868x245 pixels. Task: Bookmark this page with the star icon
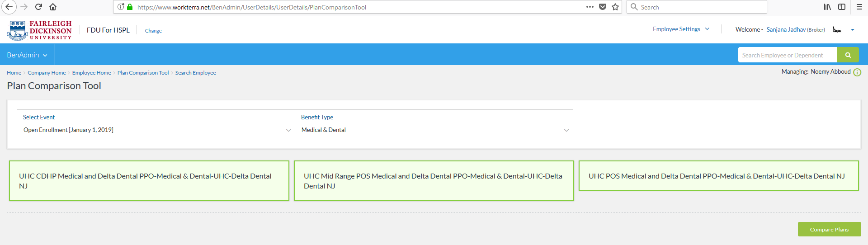[615, 7]
